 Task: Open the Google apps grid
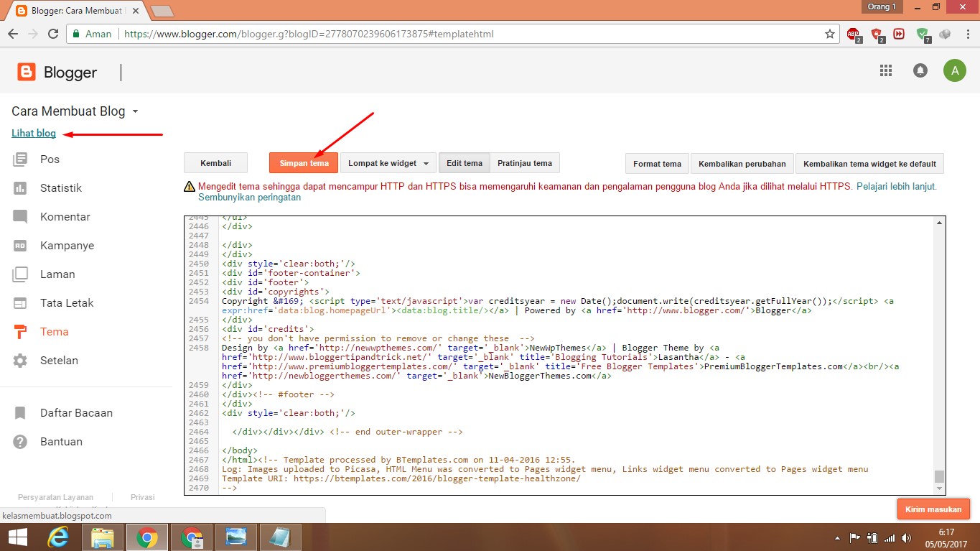[885, 70]
